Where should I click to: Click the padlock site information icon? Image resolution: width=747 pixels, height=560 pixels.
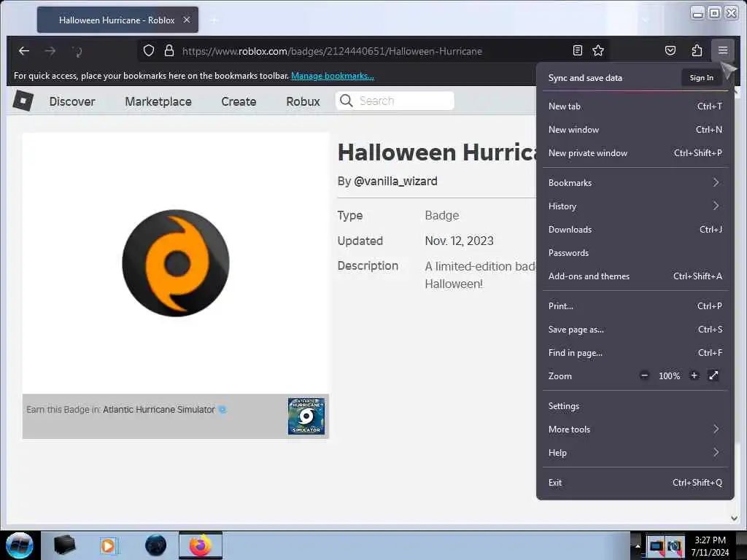point(169,50)
